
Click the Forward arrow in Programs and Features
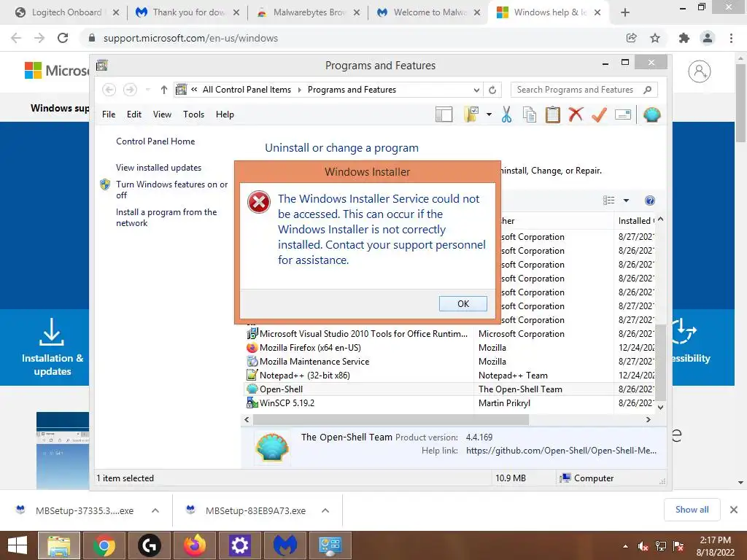point(130,90)
